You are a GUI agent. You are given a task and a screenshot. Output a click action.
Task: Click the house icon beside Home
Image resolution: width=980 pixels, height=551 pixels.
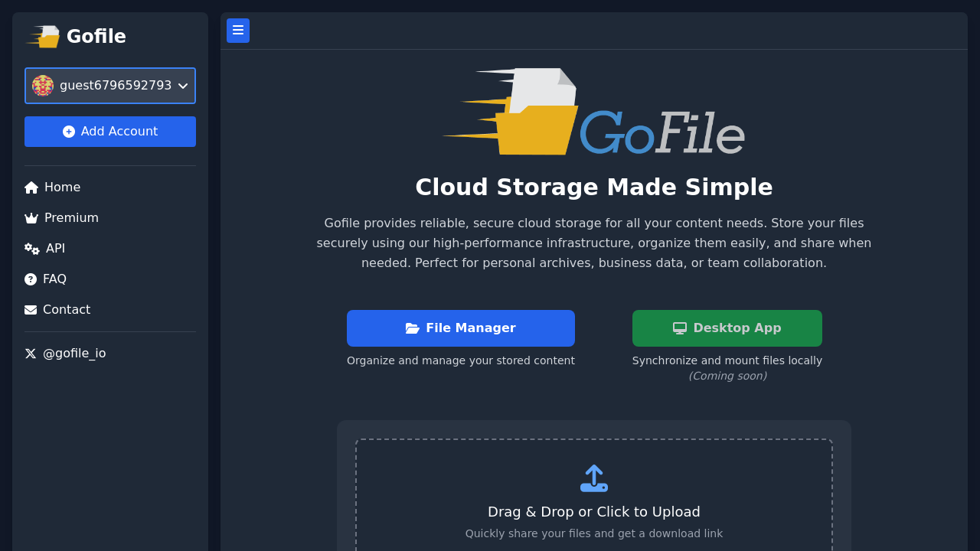click(x=31, y=187)
